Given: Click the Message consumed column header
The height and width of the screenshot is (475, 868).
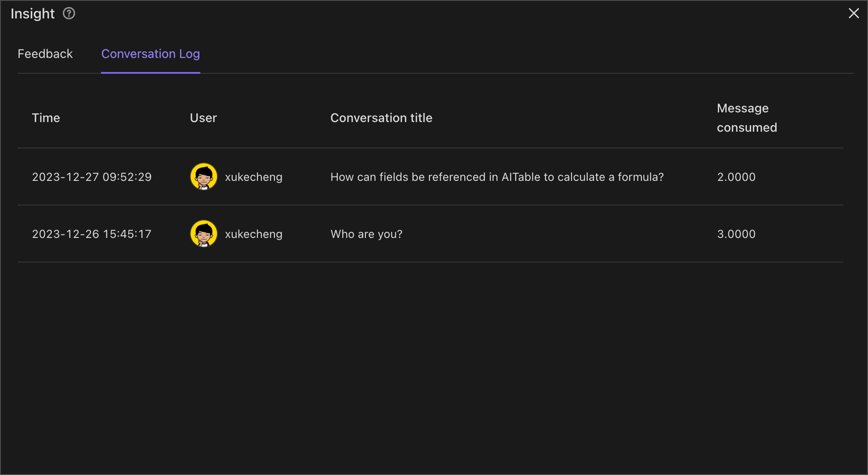Looking at the screenshot, I should (x=747, y=118).
